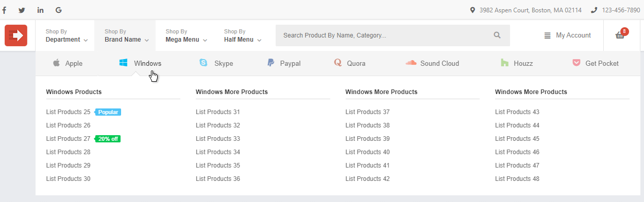
Task: Click the Windows brand logo icon
Action: click(123, 63)
